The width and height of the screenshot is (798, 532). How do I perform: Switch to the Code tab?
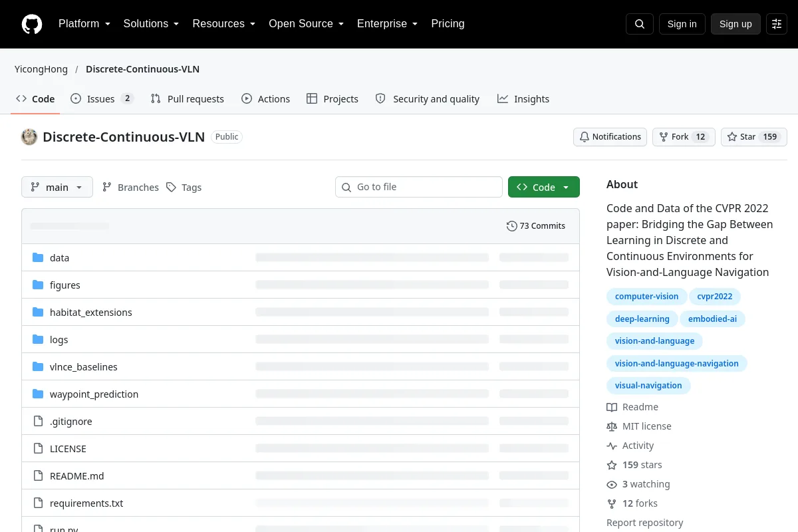[35, 99]
